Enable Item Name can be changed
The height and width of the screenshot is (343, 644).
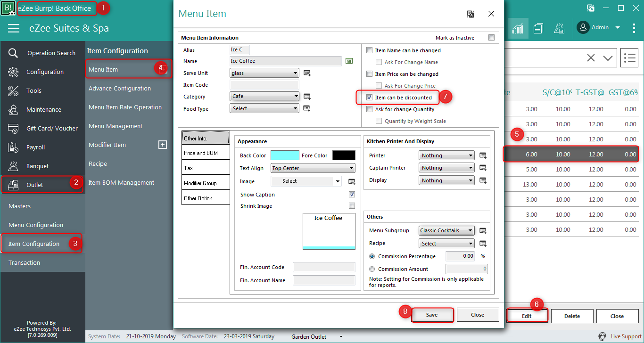coord(370,50)
